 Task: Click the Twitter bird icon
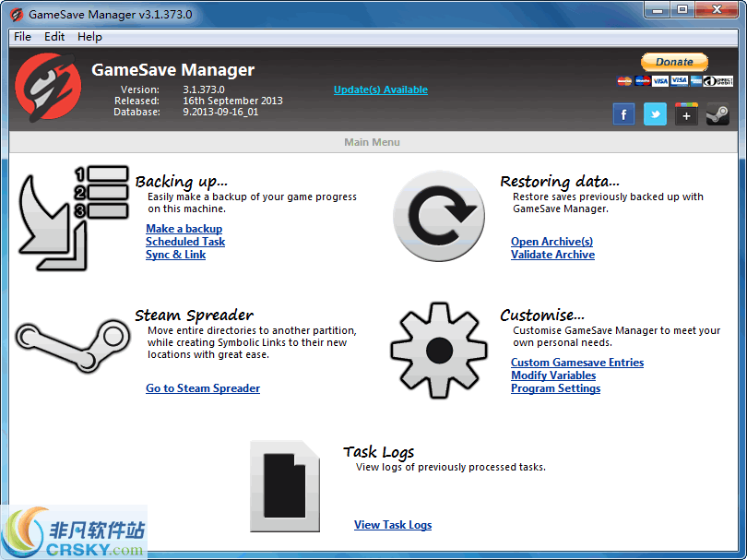point(655,113)
